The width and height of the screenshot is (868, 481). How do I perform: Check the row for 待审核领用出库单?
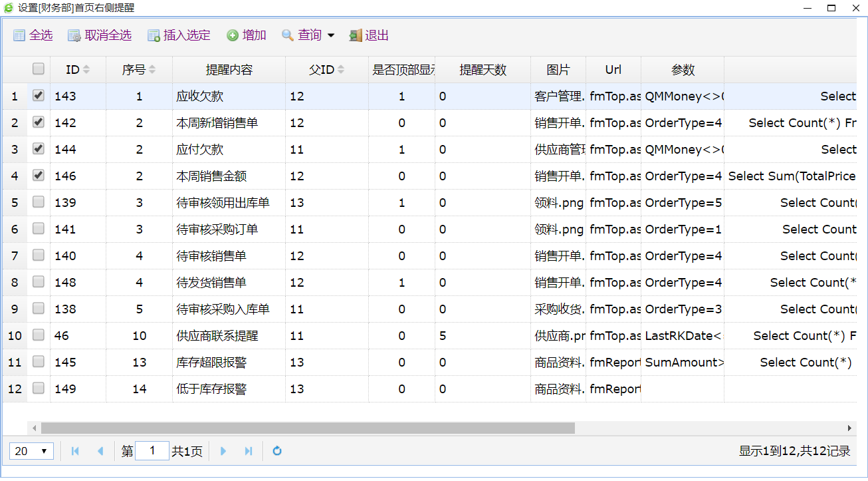coord(39,202)
